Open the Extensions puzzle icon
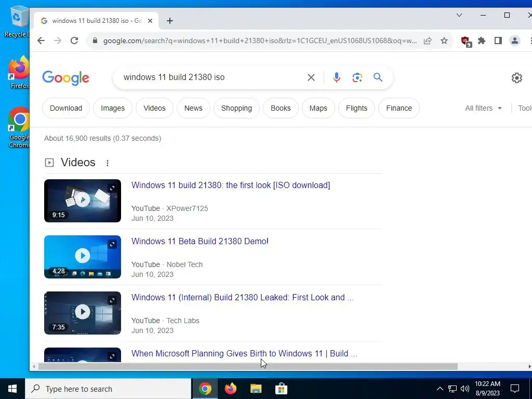 tap(482, 41)
